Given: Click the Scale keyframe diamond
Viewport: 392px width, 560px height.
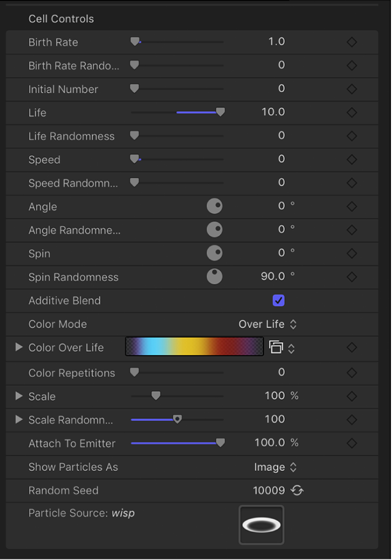Looking at the screenshot, I should pyautogui.click(x=352, y=396).
